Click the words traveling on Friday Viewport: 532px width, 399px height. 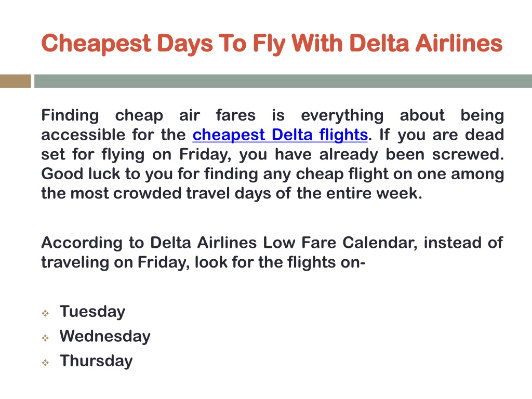tap(115, 262)
